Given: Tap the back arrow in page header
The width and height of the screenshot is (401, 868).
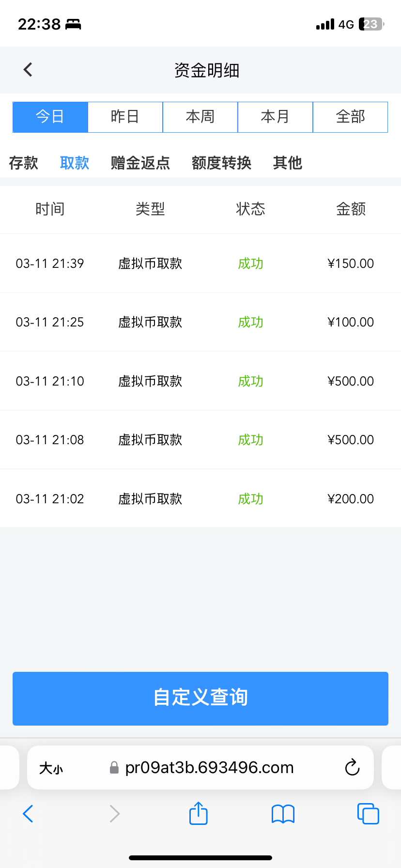Looking at the screenshot, I should click(28, 70).
